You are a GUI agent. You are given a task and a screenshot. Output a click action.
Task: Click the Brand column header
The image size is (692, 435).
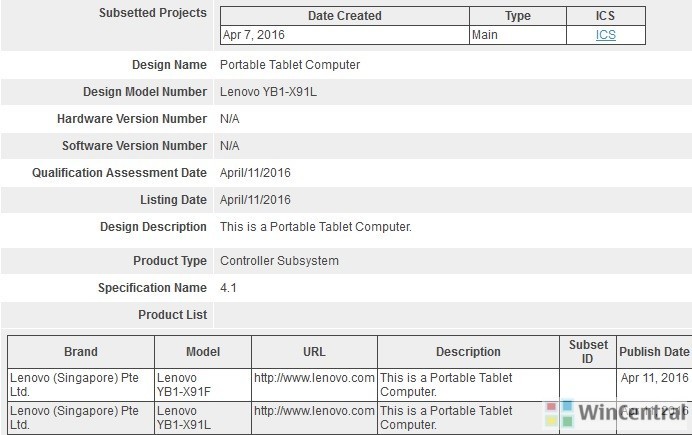(81, 352)
